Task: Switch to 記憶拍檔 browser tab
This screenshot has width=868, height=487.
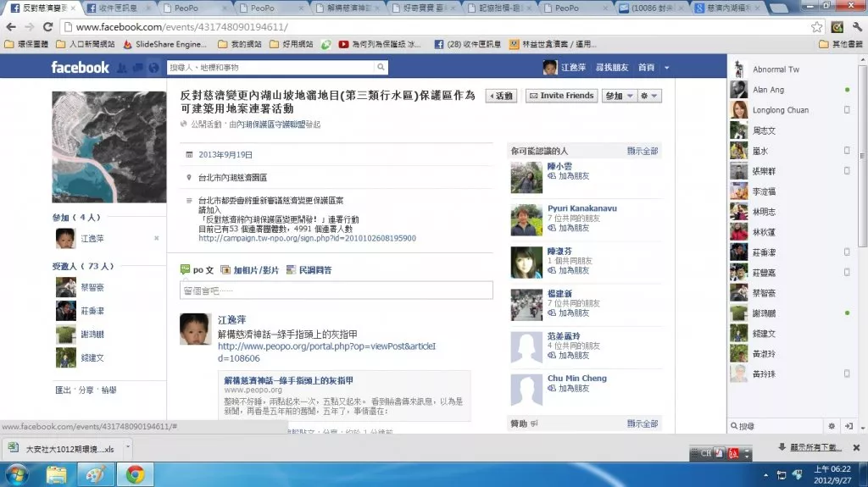Action: [498, 8]
